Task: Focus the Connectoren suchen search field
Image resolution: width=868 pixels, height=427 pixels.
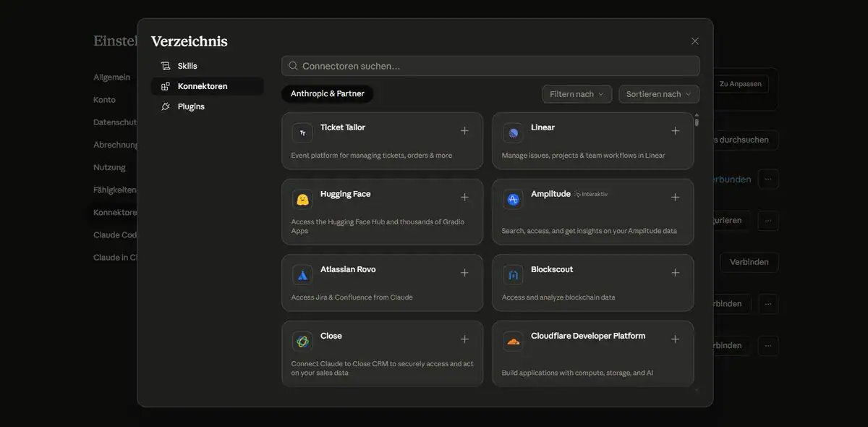Action: point(490,66)
